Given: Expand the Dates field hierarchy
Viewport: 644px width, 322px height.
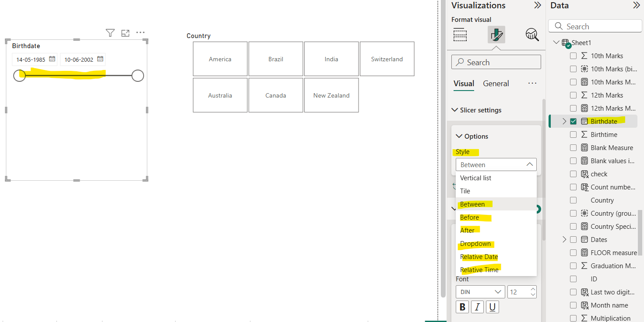Looking at the screenshot, I should click(564, 240).
